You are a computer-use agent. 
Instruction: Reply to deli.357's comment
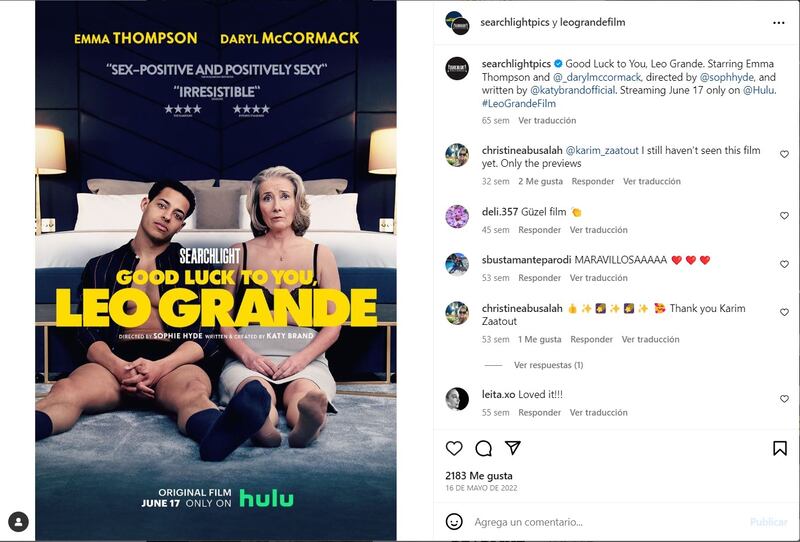[539, 230]
